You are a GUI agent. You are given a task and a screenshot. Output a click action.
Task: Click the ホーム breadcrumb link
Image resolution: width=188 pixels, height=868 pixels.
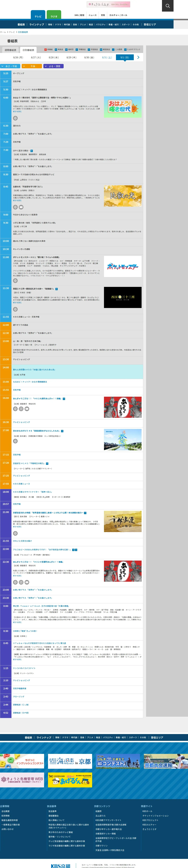3,32
